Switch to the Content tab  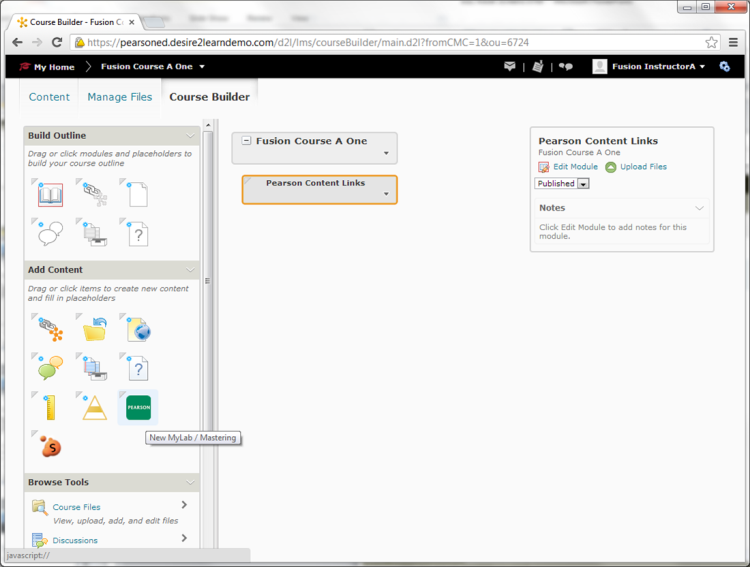49,97
